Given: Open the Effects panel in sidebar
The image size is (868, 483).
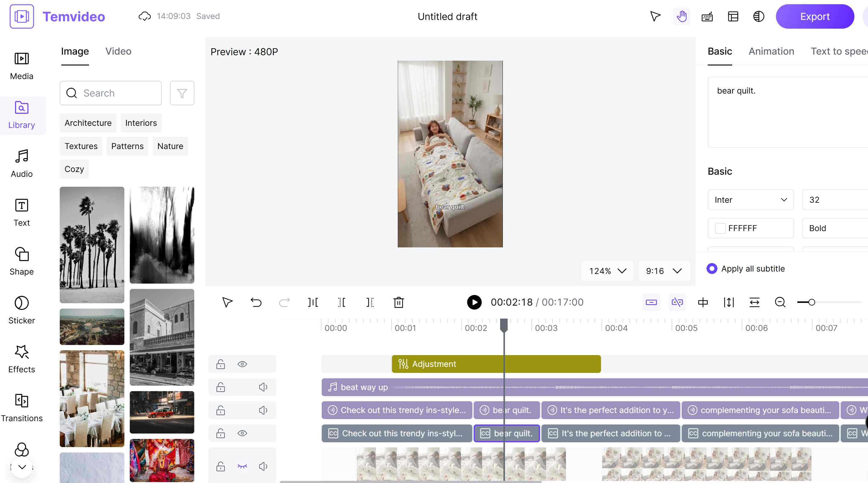Looking at the screenshot, I should point(21,359).
